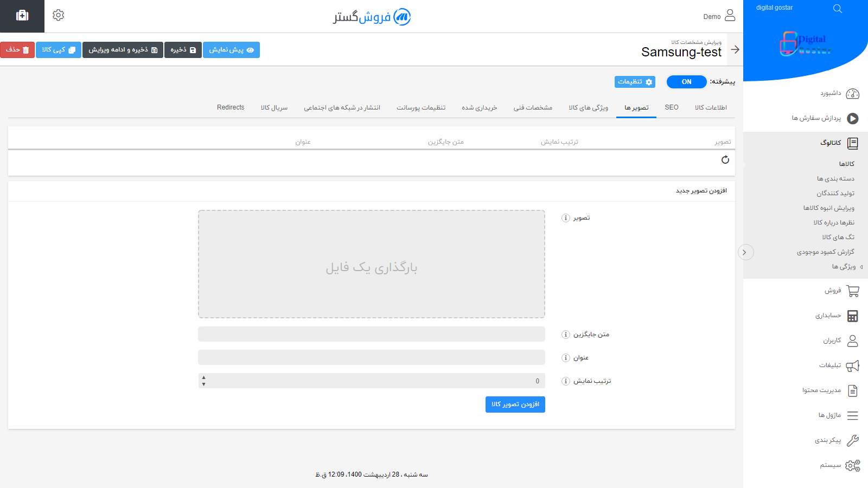Screen dimensions: 868x488
Task: Click the پردازش سفارش ها play icon
Action: 852,118
